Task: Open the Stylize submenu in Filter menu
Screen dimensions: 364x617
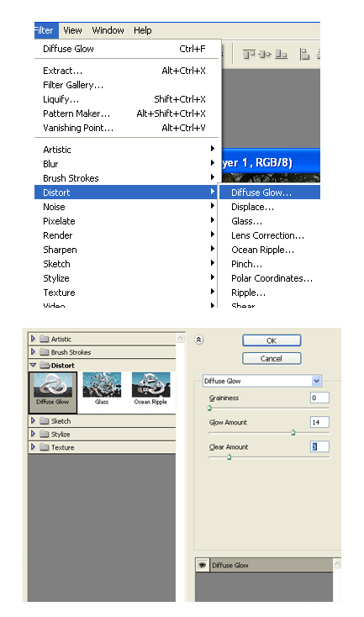Action: pyautogui.click(x=128, y=278)
